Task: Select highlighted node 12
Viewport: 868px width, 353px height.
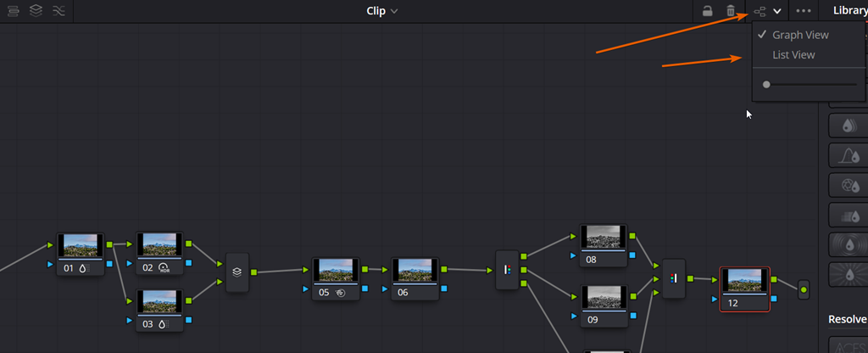Action: pos(744,281)
